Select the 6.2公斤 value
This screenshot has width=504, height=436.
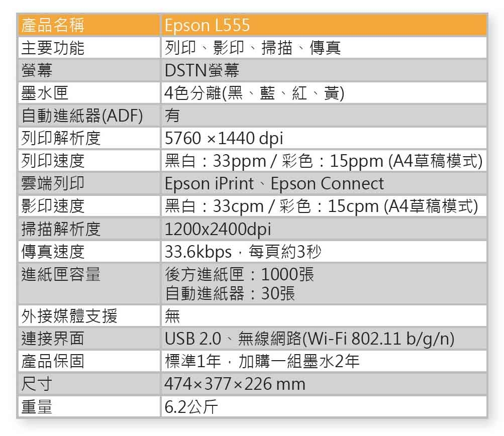pyautogui.click(x=191, y=407)
